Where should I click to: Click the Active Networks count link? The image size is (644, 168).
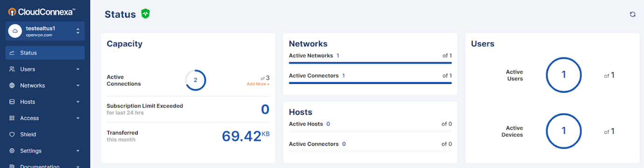pyautogui.click(x=338, y=56)
